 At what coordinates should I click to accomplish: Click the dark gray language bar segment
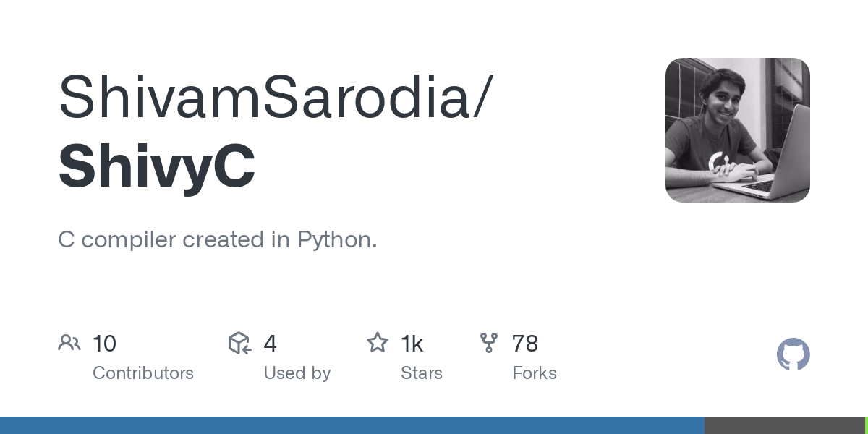click(784, 425)
